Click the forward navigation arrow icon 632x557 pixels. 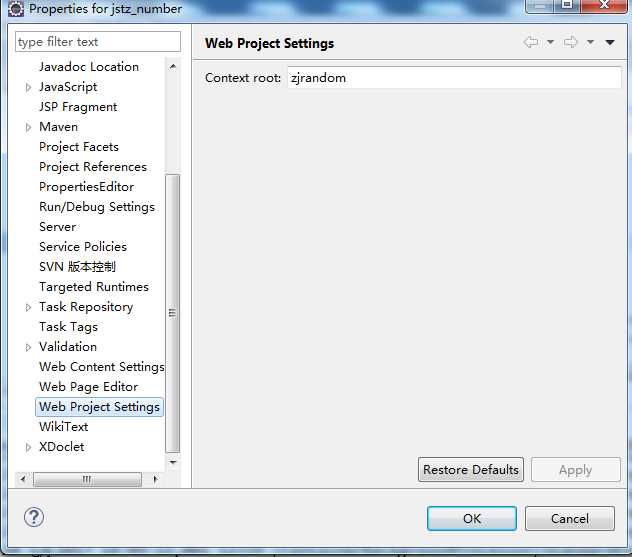571,42
